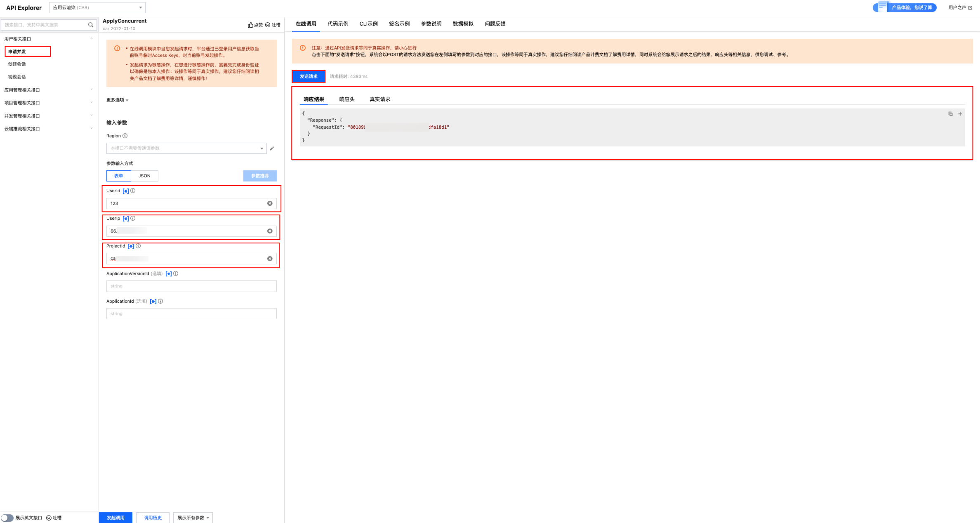980x523 pixels.
Task: Select 表单 parameter input mode
Action: pyautogui.click(x=119, y=176)
